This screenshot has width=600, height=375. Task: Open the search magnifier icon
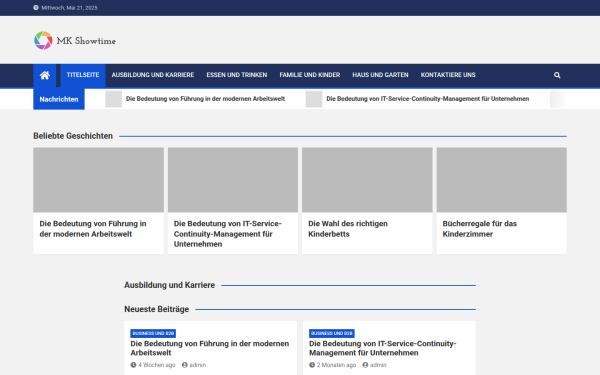(x=557, y=75)
